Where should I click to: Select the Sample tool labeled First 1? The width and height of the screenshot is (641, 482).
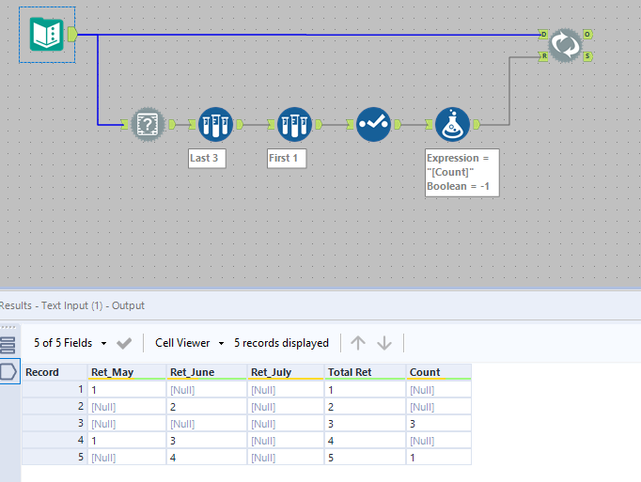coord(294,125)
